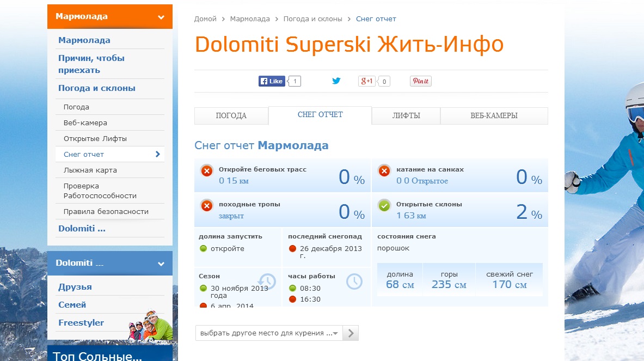Image resolution: width=644 pixels, height=361 pixels.
Task: Click the working hours clock icon
Action: click(x=354, y=282)
